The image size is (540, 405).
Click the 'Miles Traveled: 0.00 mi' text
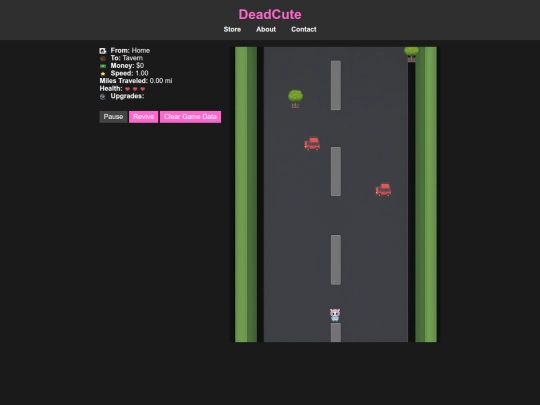(136, 81)
